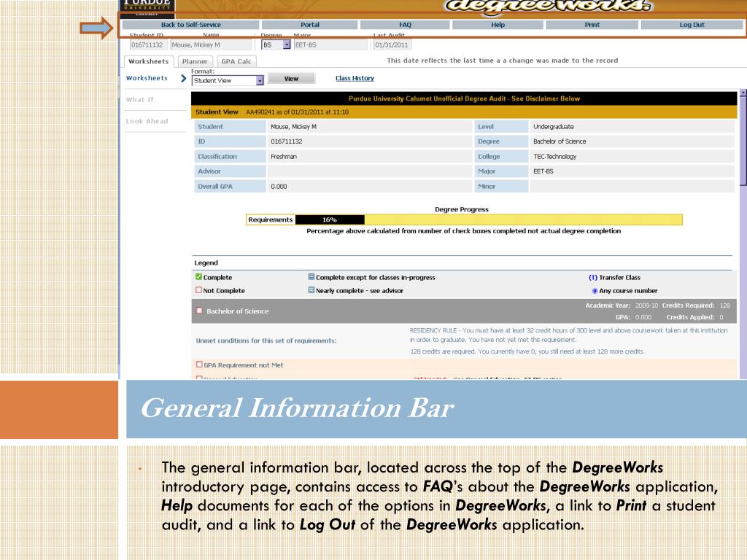Click the Minor label cell

tap(501, 187)
